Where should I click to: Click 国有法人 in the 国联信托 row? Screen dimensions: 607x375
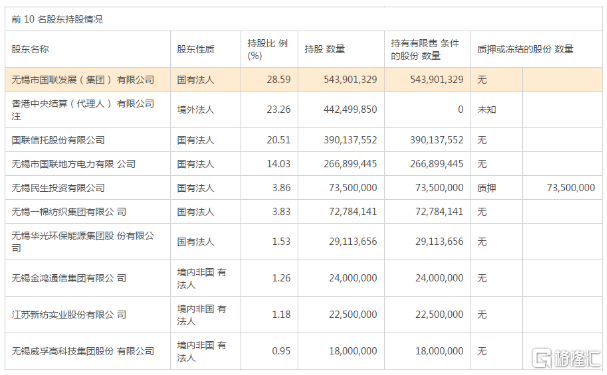coord(195,140)
